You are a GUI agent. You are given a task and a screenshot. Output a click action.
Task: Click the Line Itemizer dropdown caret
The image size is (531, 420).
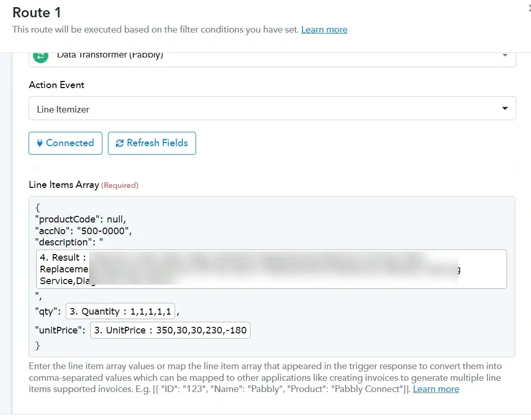505,108
